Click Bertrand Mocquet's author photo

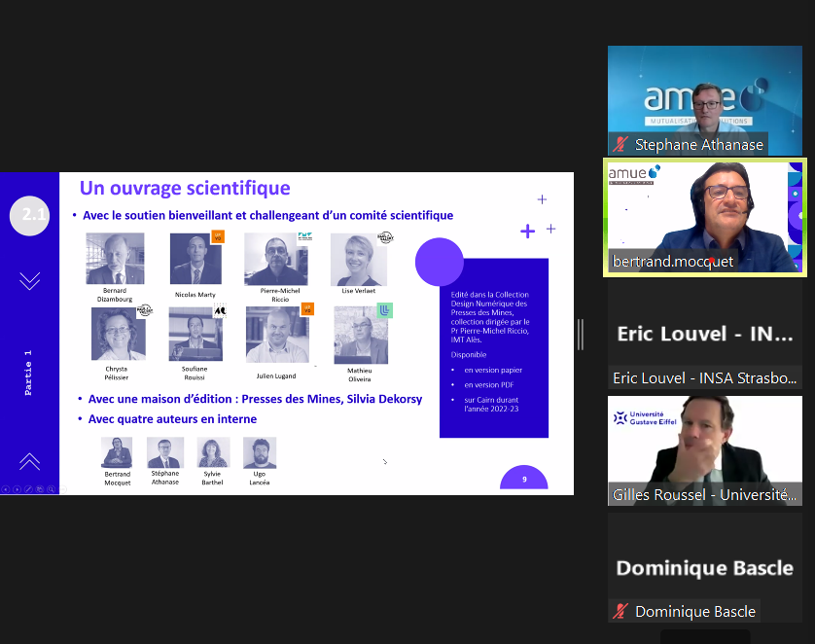(117, 452)
